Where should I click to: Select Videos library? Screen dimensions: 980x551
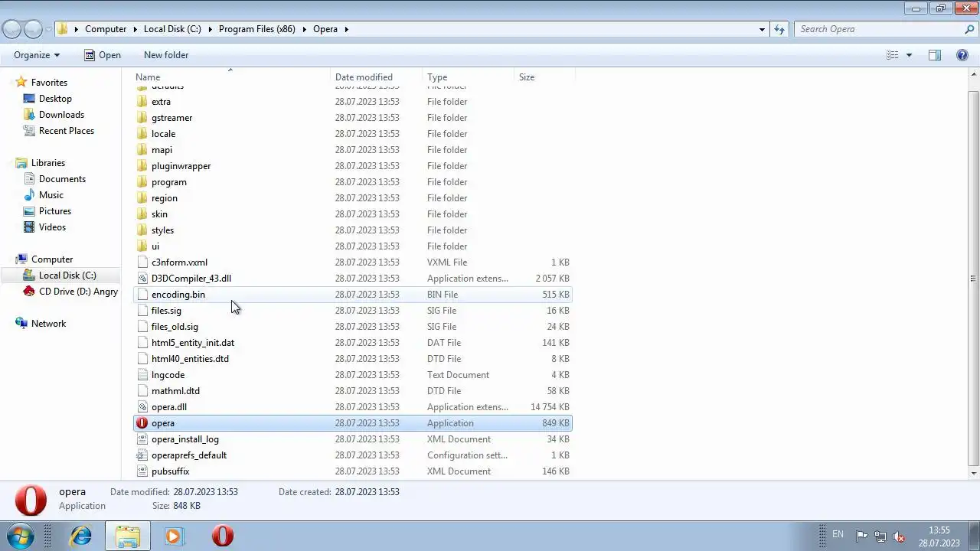(52, 227)
